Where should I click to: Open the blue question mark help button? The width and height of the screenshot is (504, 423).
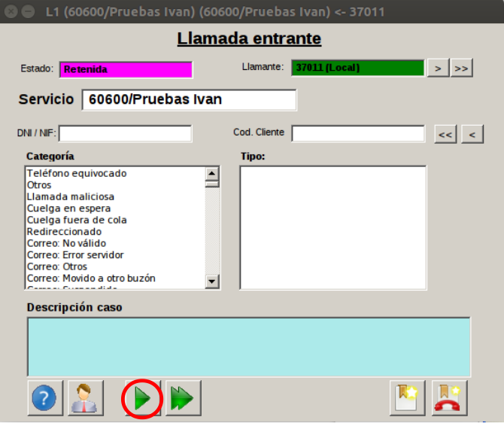tap(45, 398)
